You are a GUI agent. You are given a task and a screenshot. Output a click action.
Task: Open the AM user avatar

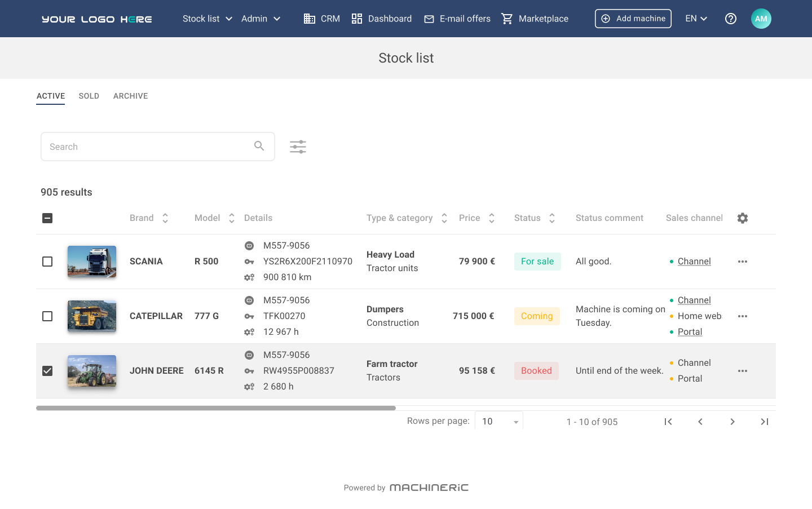point(761,19)
